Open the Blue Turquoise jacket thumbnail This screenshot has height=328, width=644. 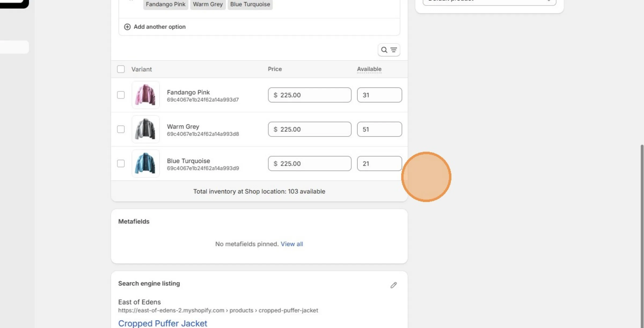point(145,163)
